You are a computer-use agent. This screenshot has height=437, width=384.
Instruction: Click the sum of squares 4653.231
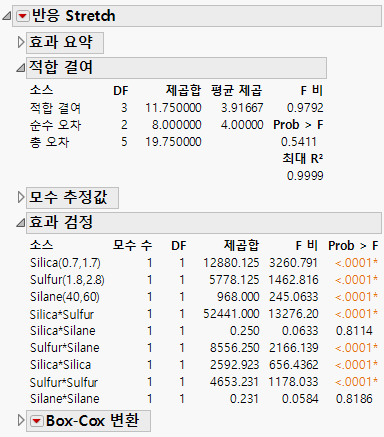pyautogui.click(x=235, y=382)
